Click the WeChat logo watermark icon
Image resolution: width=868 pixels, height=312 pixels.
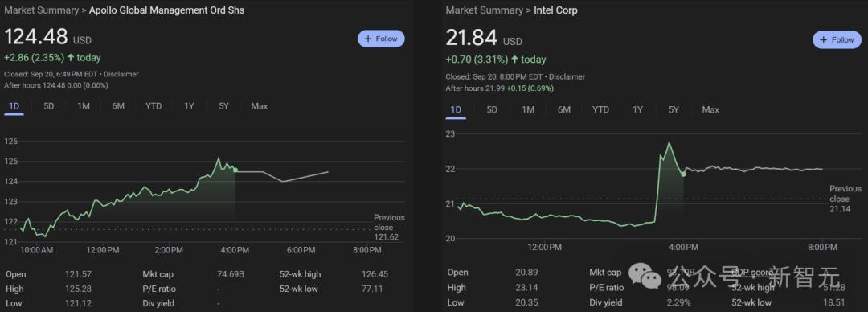point(645,274)
